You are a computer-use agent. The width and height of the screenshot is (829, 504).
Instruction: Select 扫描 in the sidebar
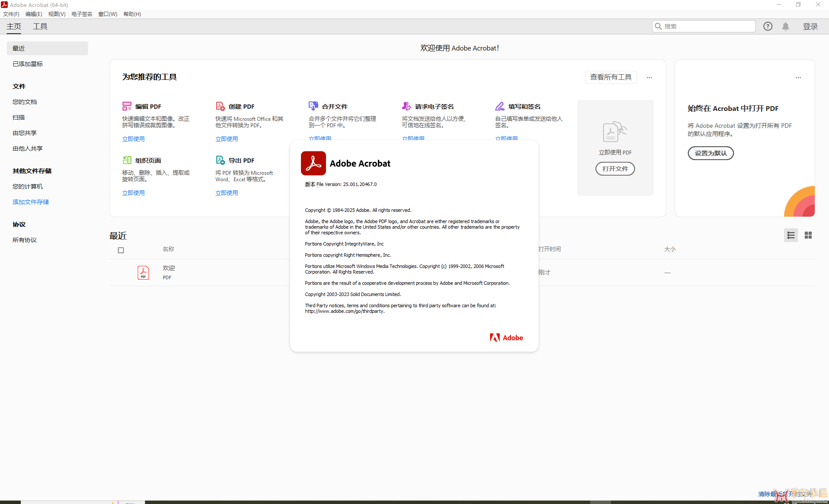tap(19, 117)
